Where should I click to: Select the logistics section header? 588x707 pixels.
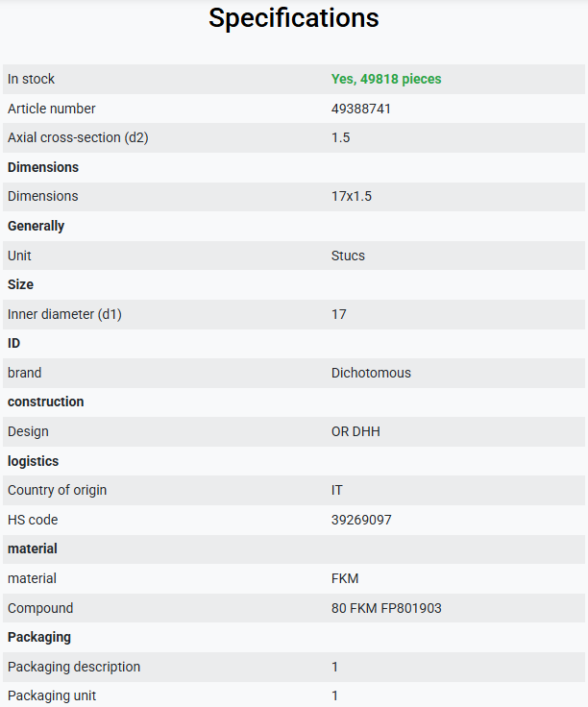(x=33, y=461)
